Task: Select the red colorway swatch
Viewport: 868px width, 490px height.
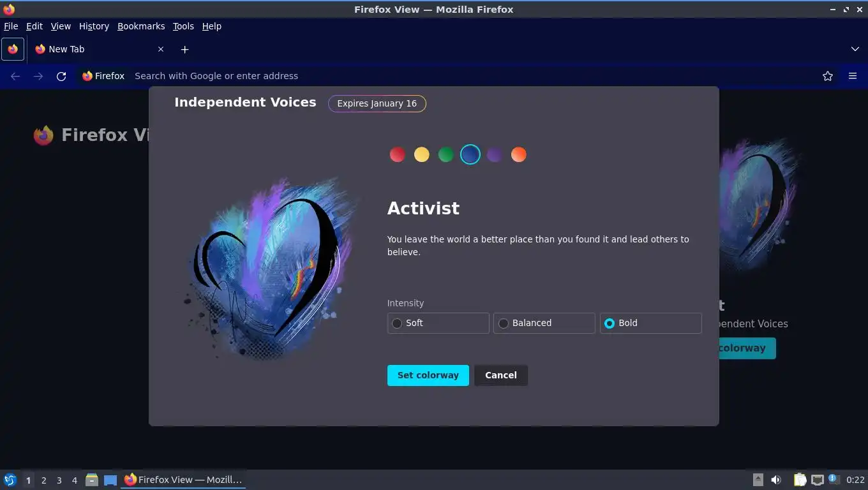Action: tap(398, 154)
